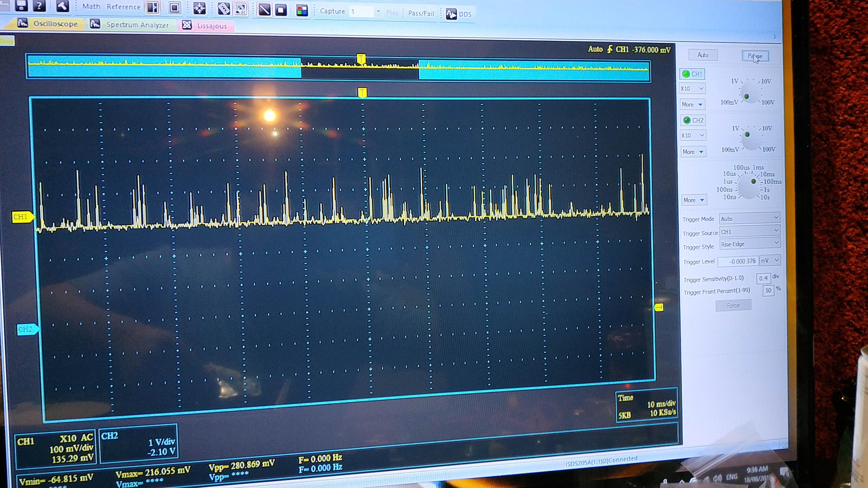Click the Pass/Fail toolbar item

[x=421, y=13]
